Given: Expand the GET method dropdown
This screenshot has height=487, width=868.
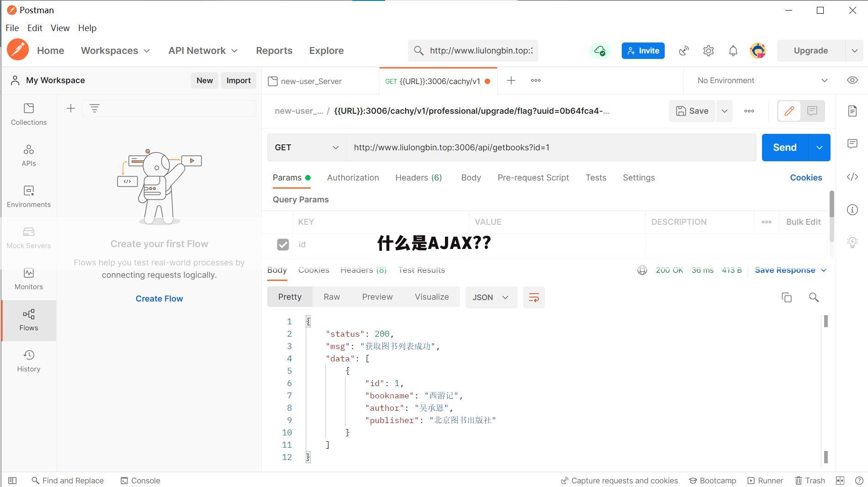Looking at the screenshot, I should pyautogui.click(x=307, y=148).
